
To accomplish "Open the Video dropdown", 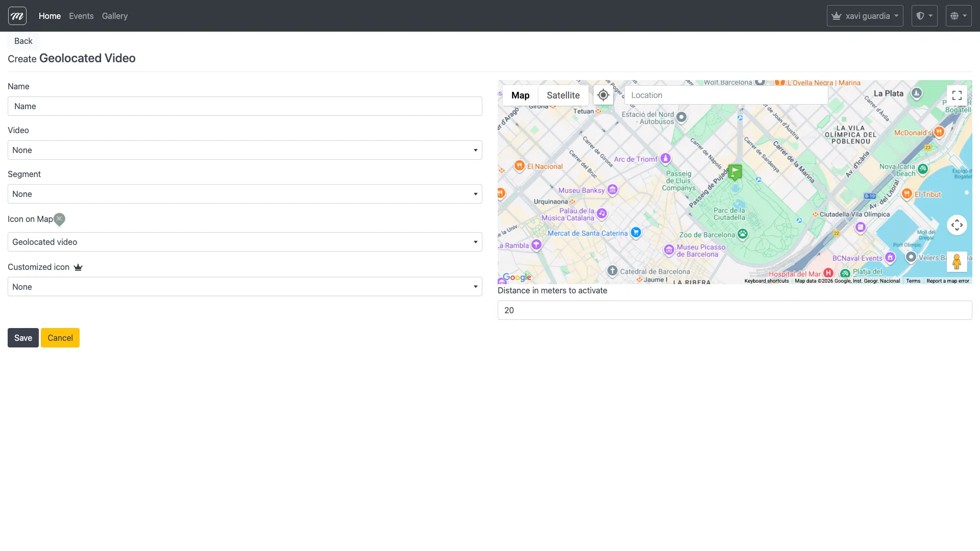I will pyautogui.click(x=245, y=150).
